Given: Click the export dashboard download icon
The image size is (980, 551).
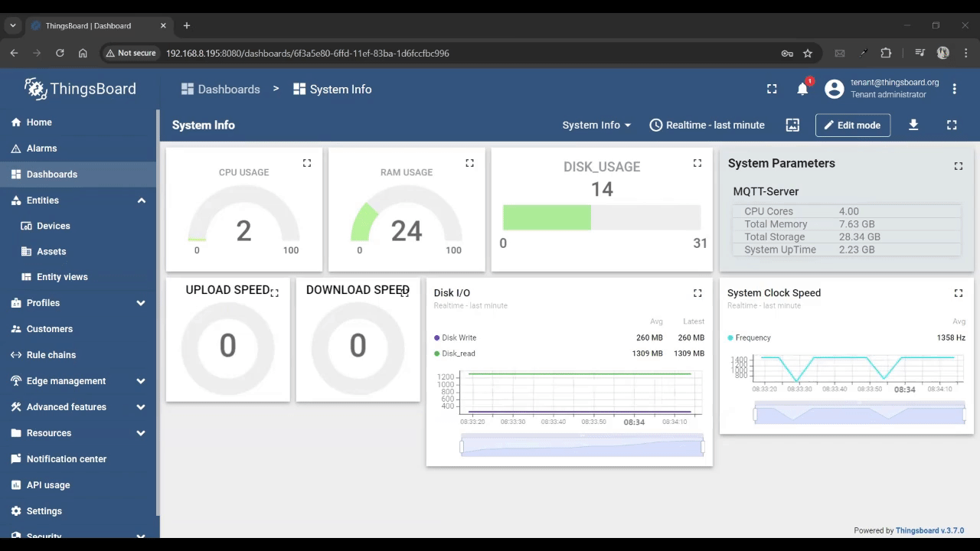Looking at the screenshot, I should coord(913,125).
